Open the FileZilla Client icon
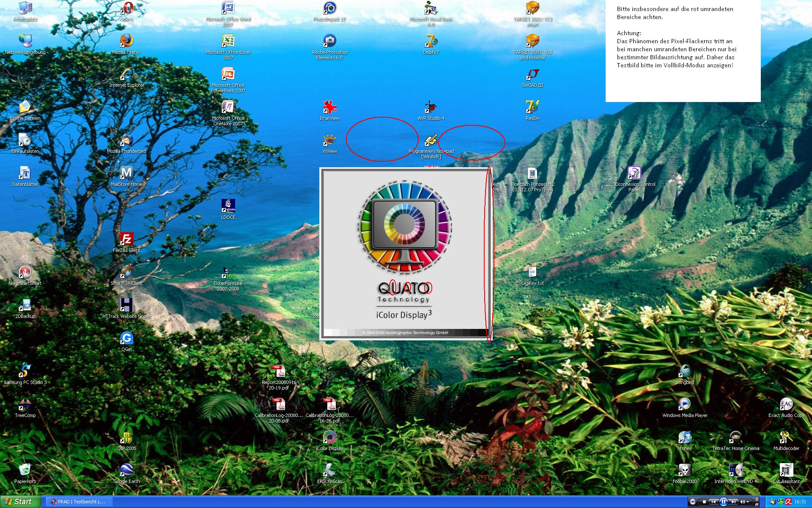The height and width of the screenshot is (508, 812). [x=126, y=239]
